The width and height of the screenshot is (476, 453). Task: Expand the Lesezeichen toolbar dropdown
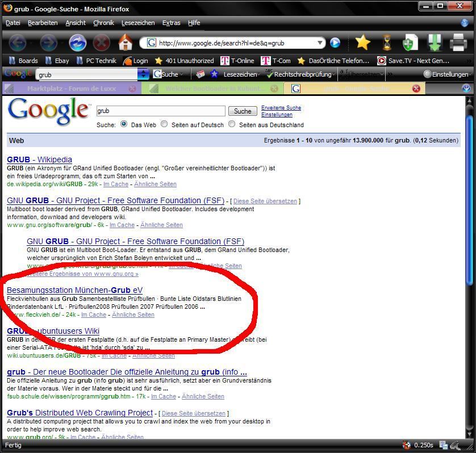258,74
